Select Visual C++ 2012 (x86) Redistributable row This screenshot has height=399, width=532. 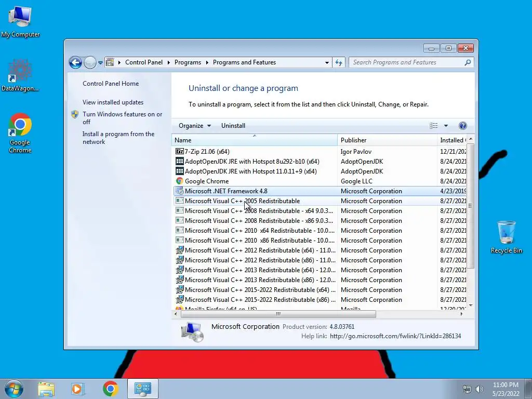320,260
